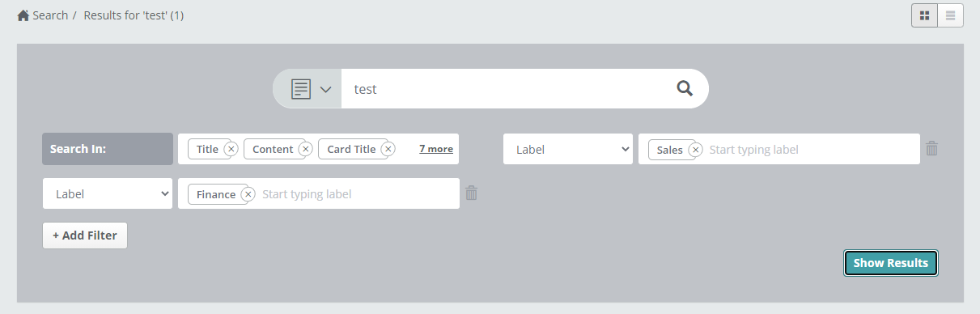Switch to list view layout
Image resolution: width=980 pixels, height=314 pixels.
coord(950,15)
